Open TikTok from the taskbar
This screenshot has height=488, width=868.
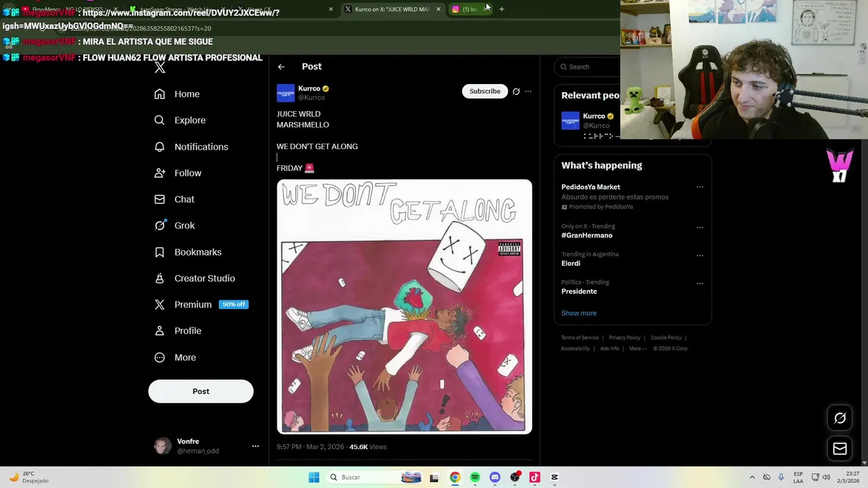(534, 477)
